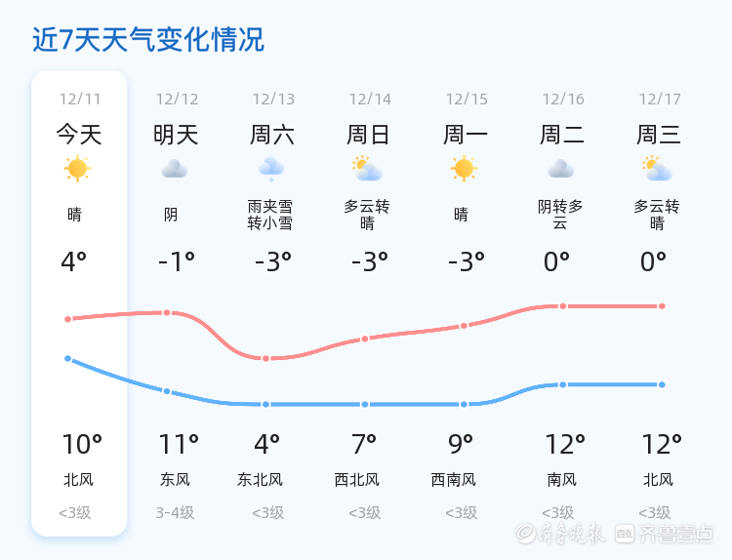The width and height of the screenshot is (732, 560).
Task: Click the 近7天天气变化情况 title
Action: pyautogui.click(x=148, y=40)
